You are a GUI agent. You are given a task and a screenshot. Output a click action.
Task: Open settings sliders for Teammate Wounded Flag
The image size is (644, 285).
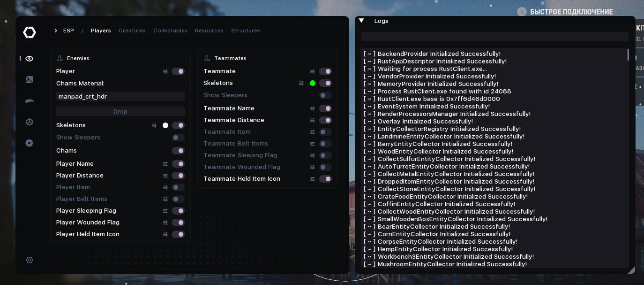click(313, 167)
